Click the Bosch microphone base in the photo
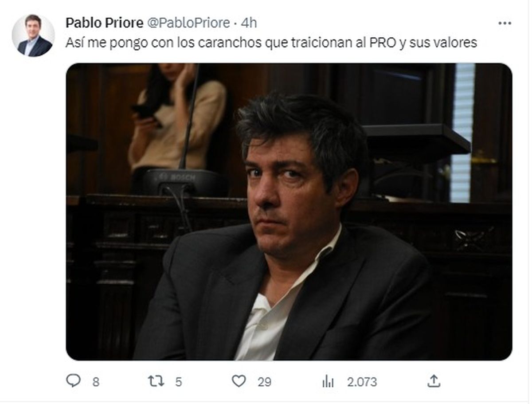The width and height of the screenshot is (532, 404). click(182, 181)
